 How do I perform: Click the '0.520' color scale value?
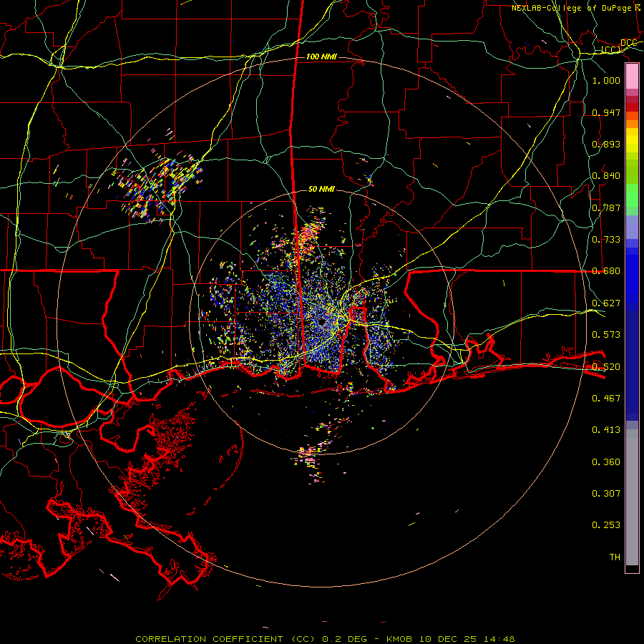(606, 367)
